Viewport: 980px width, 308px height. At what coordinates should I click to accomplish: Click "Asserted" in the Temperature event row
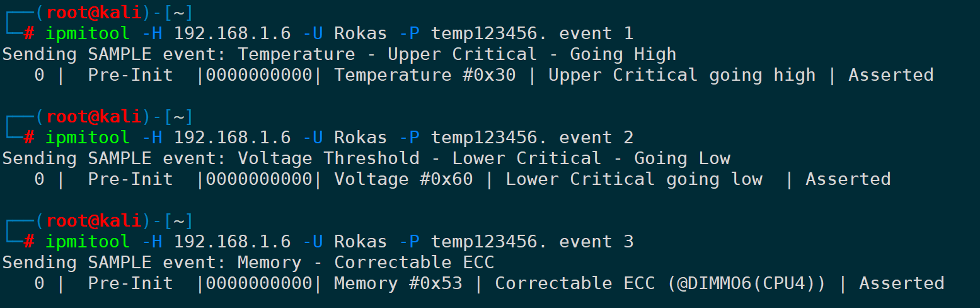891,75
